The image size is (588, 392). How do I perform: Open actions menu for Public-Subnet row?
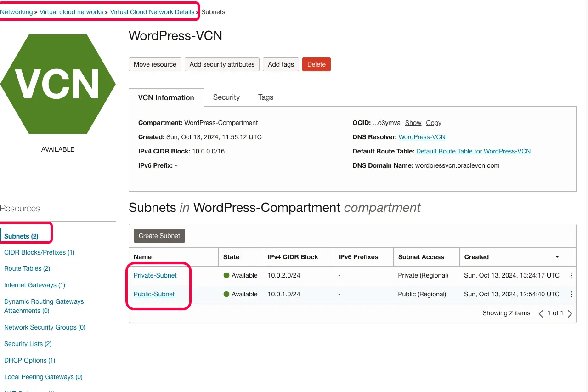pos(571,295)
